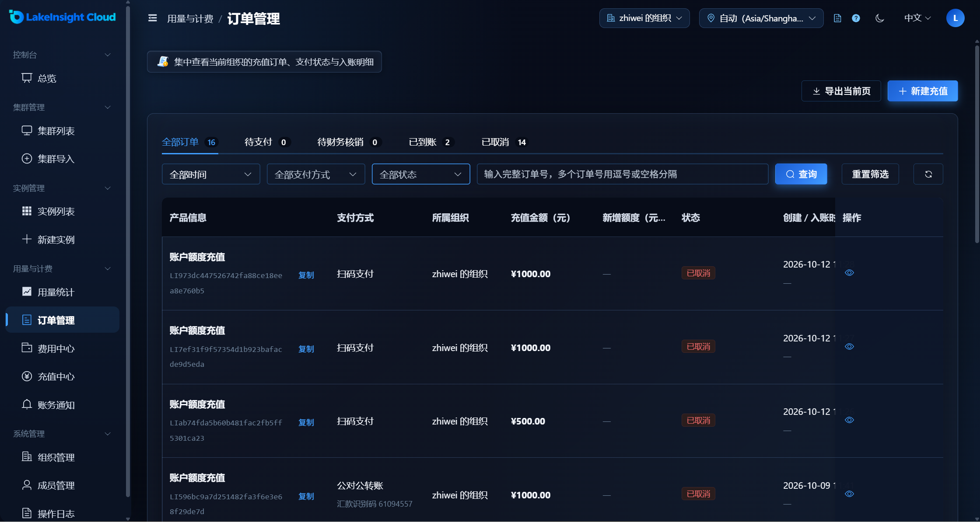Switch to the 待财务核销 tab

click(x=349, y=142)
